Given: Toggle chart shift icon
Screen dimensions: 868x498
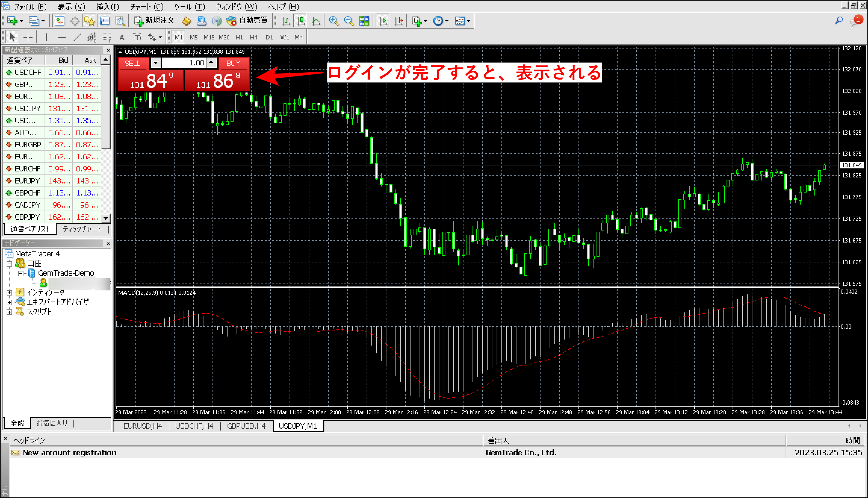Looking at the screenshot, I should [398, 21].
